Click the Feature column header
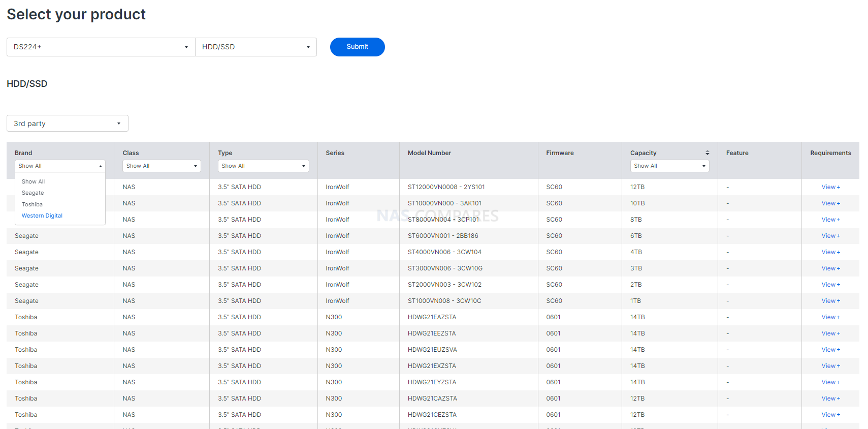868x429 pixels. click(x=737, y=153)
